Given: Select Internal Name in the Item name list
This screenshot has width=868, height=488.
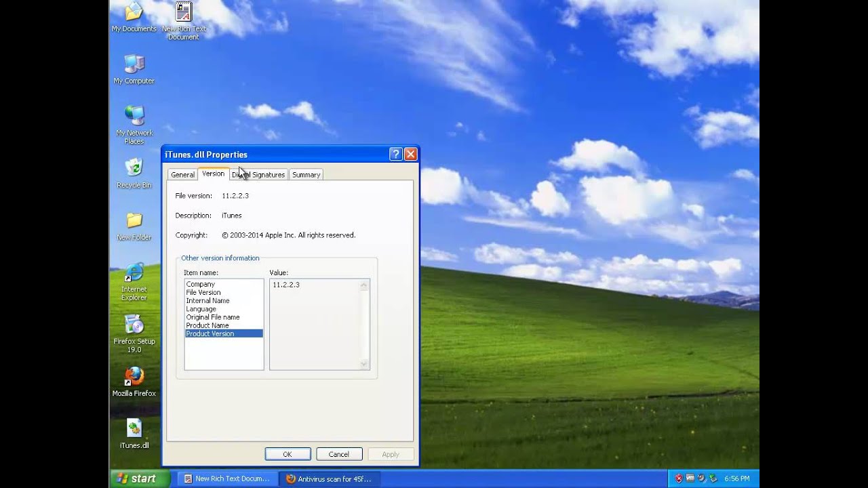Looking at the screenshot, I should (x=224, y=300).
